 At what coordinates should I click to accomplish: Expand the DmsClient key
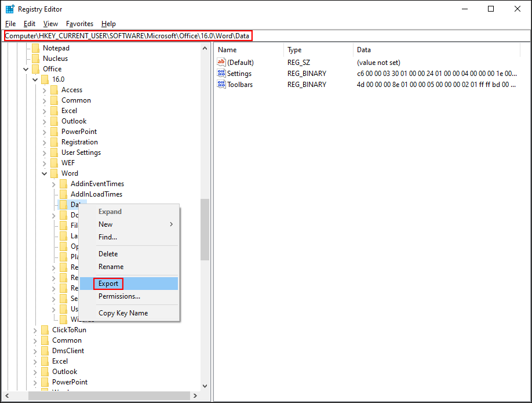(x=35, y=351)
